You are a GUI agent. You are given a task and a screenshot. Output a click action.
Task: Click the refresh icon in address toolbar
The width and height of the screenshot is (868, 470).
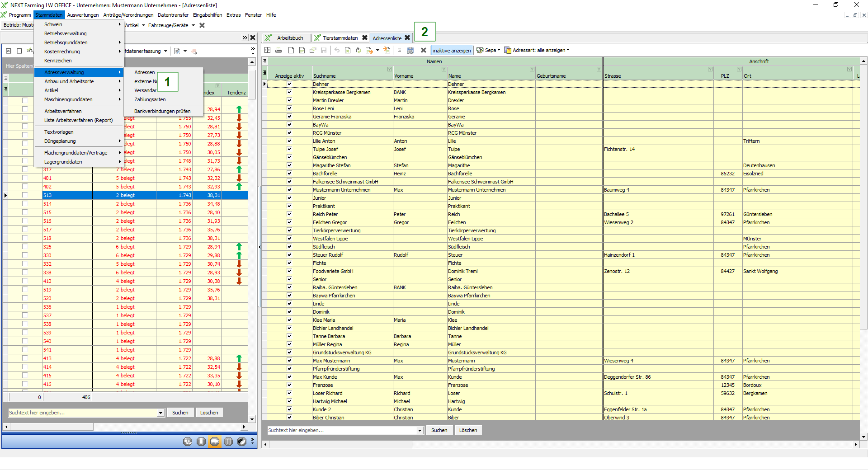[x=358, y=50]
